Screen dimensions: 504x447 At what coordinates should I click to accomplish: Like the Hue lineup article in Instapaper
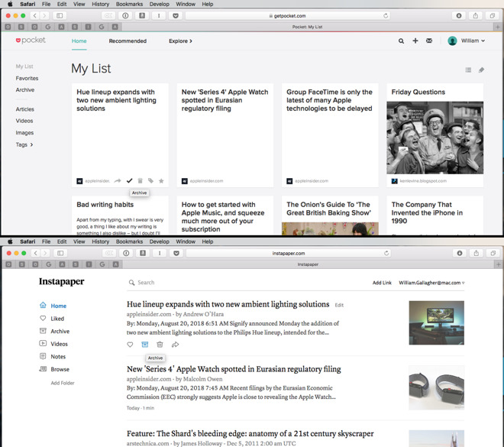pyautogui.click(x=130, y=345)
